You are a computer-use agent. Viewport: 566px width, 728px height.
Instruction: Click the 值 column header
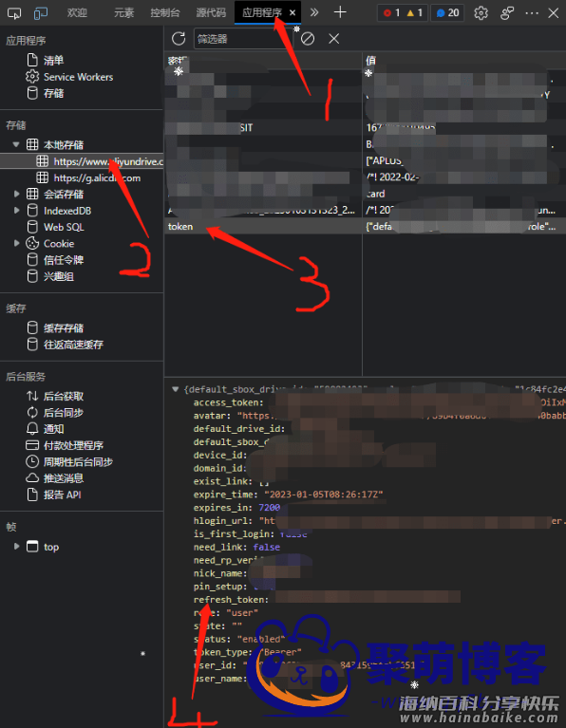(x=464, y=61)
